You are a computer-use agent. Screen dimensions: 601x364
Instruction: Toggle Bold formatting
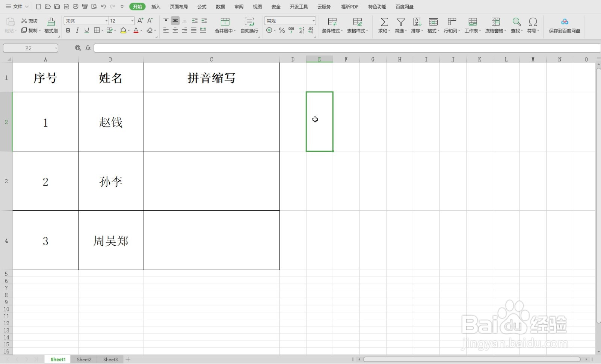pos(68,30)
